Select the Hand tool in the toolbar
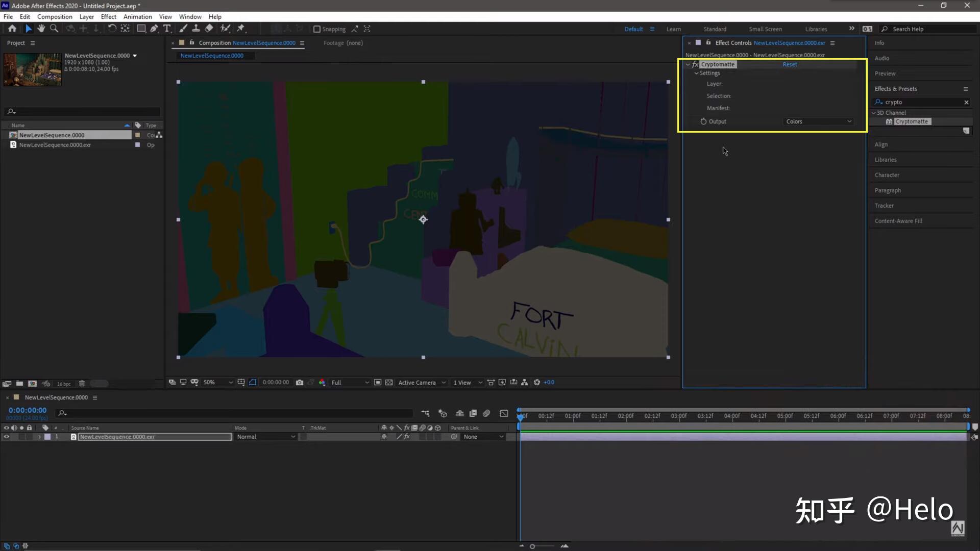Viewport: 980px width, 551px height. [42, 29]
